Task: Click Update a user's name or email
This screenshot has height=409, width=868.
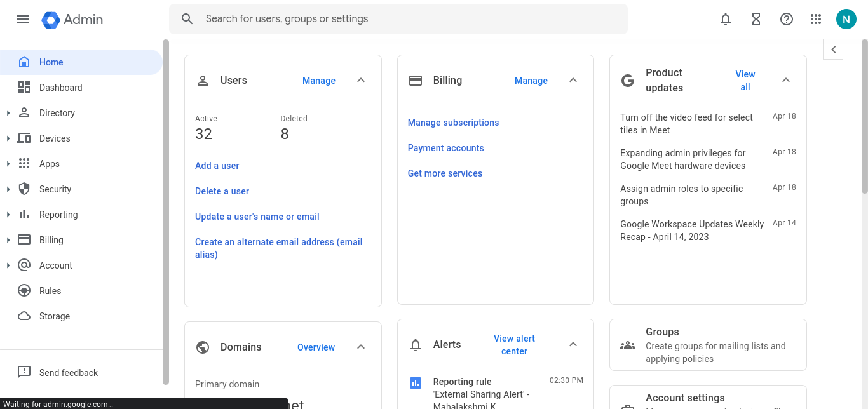Action: pos(257,217)
